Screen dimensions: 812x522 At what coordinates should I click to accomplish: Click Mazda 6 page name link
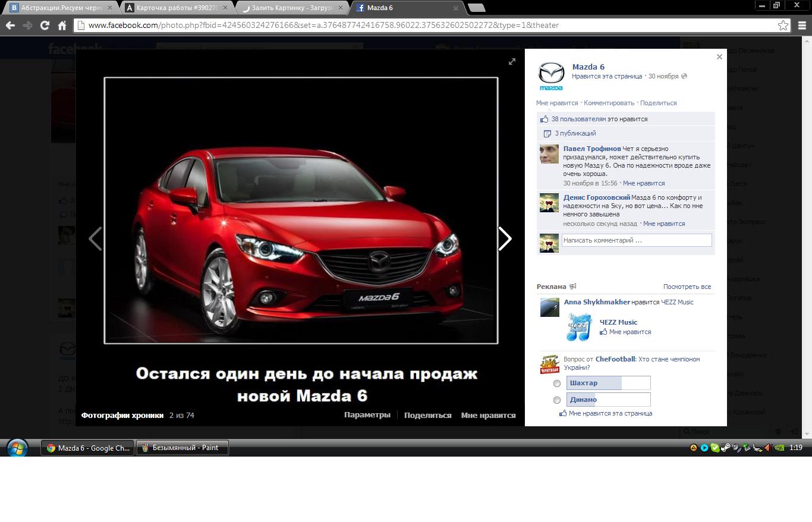588,67
